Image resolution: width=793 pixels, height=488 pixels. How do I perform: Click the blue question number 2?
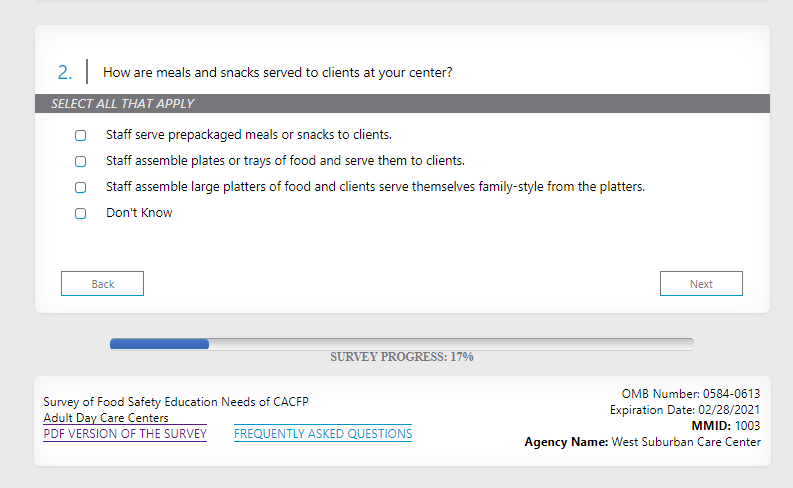[x=65, y=72]
